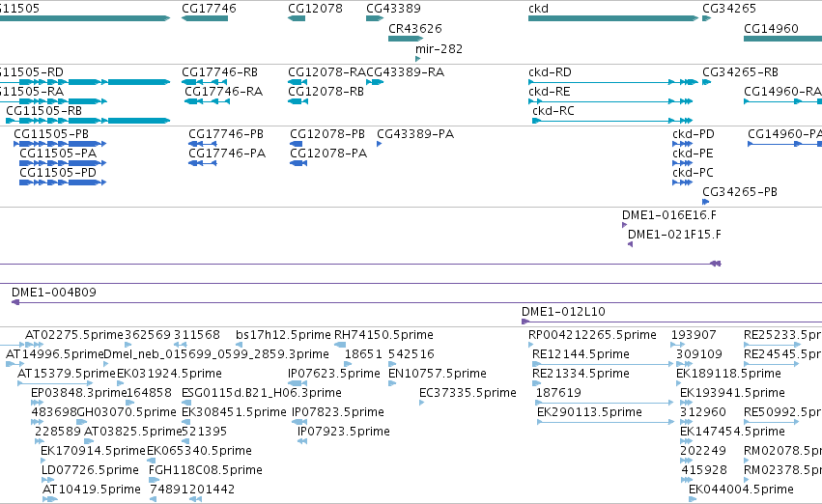
Task: Select the CR43626 gene bar
Action: (x=406, y=39)
